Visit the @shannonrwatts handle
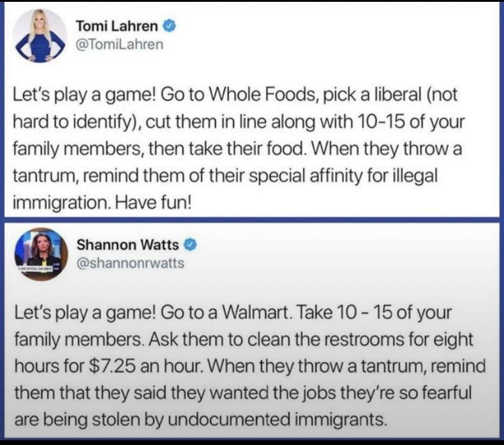504x445 pixels. [130, 263]
